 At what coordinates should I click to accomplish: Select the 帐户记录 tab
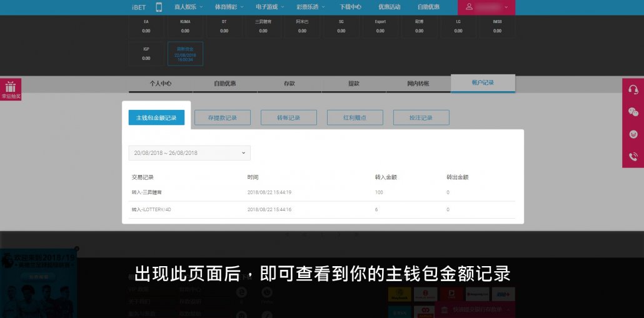tap(483, 83)
